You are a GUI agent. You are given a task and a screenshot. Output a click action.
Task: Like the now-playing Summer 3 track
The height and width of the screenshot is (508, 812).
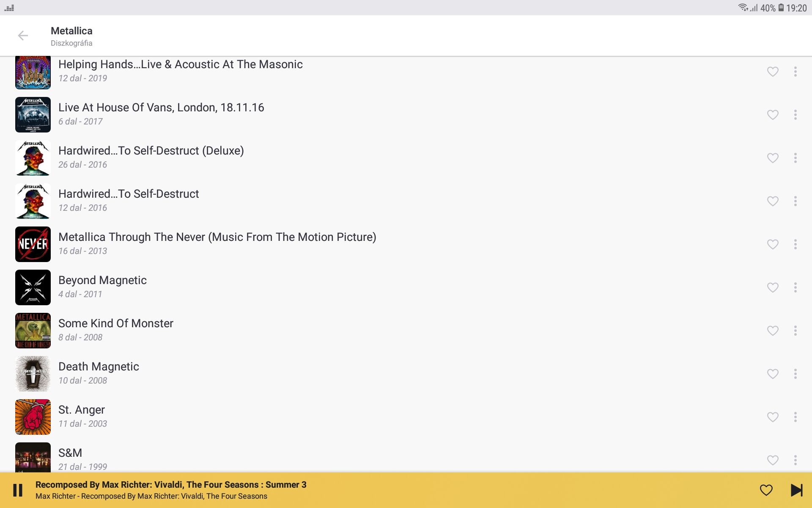[766, 490]
